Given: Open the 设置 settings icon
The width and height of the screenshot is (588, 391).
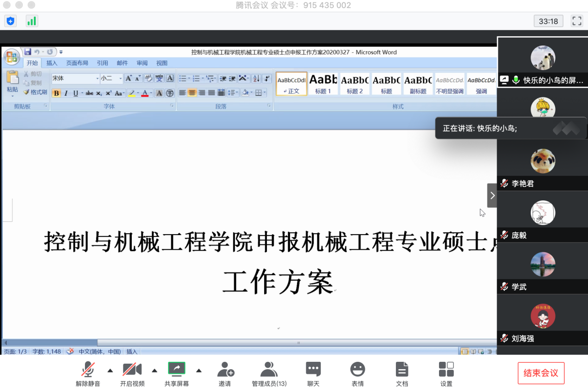Looking at the screenshot, I should pyautogui.click(x=446, y=374).
